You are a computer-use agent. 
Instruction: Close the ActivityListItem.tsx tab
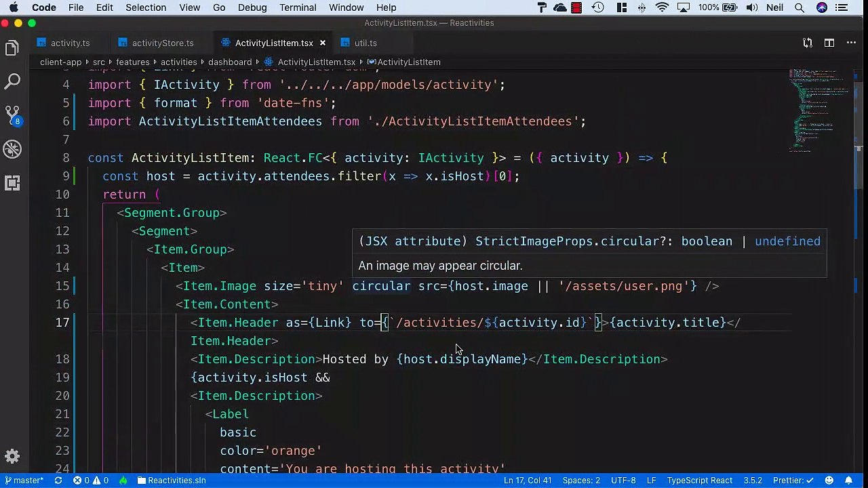(x=323, y=43)
